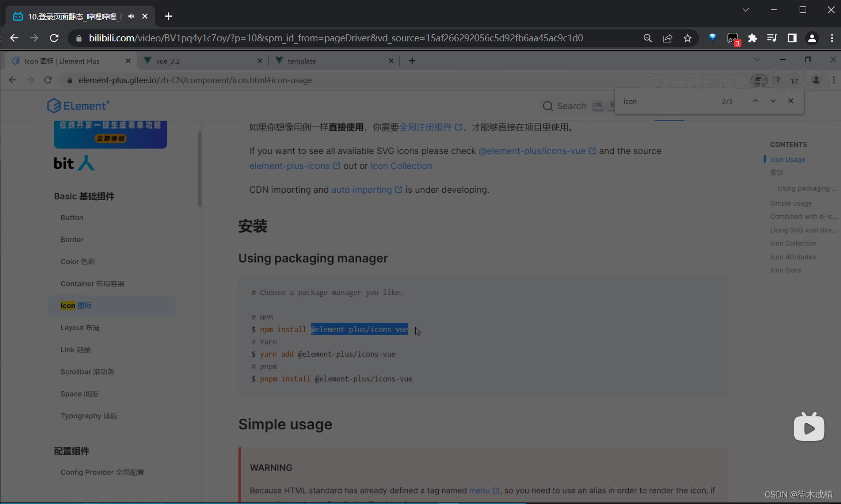Open Config Provider 全局配置 in sidebar
Screen dimensions: 841x504
click(x=102, y=472)
